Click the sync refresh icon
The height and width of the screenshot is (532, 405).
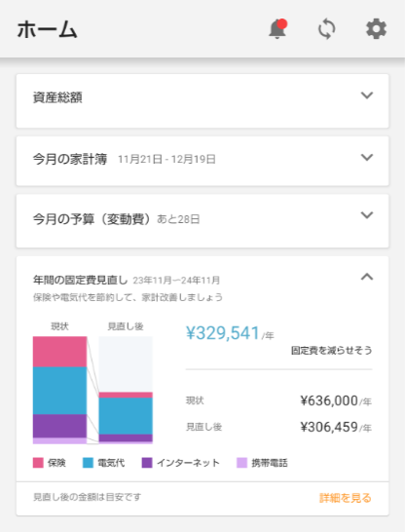tap(327, 29)
